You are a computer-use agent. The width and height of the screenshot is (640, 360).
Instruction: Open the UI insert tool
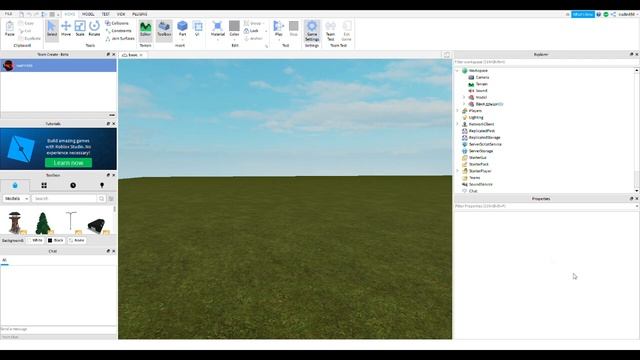pos(198,29)
